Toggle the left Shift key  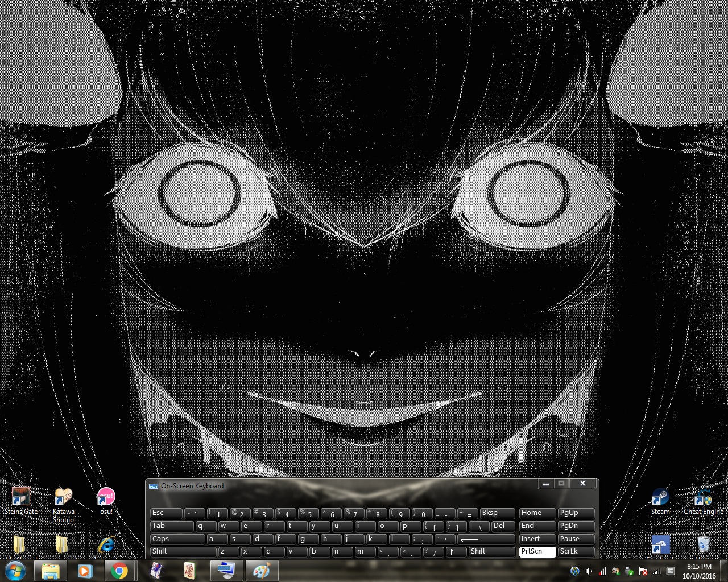[x=183, y=552]
